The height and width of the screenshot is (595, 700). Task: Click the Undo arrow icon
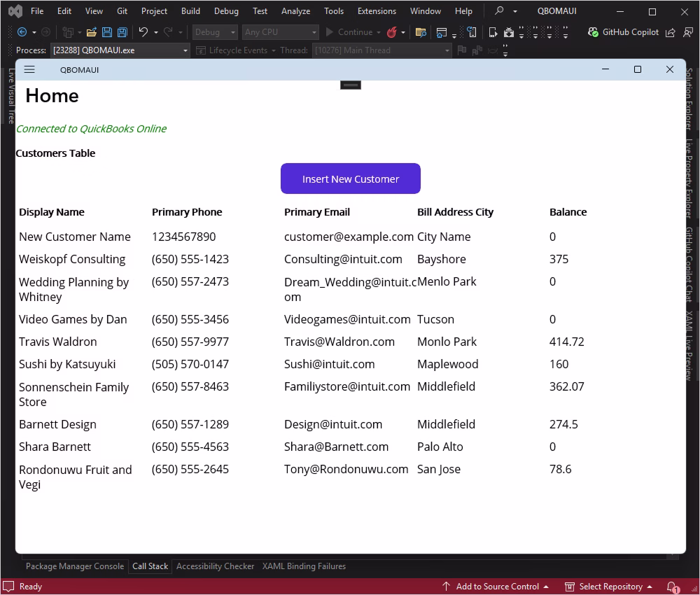point(143,31)
